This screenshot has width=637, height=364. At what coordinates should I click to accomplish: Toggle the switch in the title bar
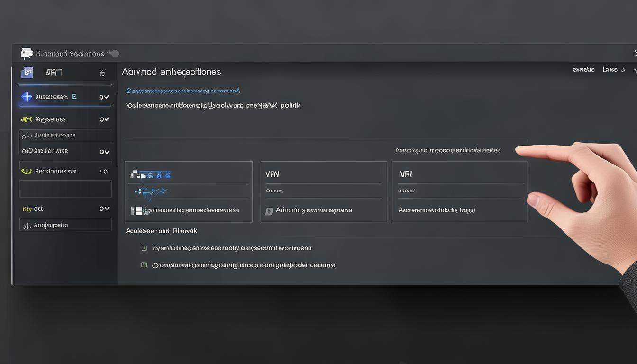(113, 54)
